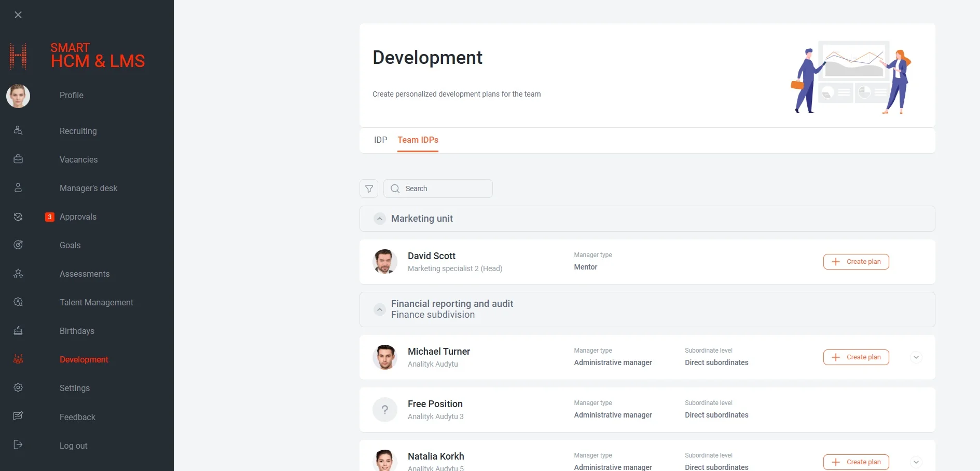Click the Feedback icon in sidebar

[x=18, y=416]
